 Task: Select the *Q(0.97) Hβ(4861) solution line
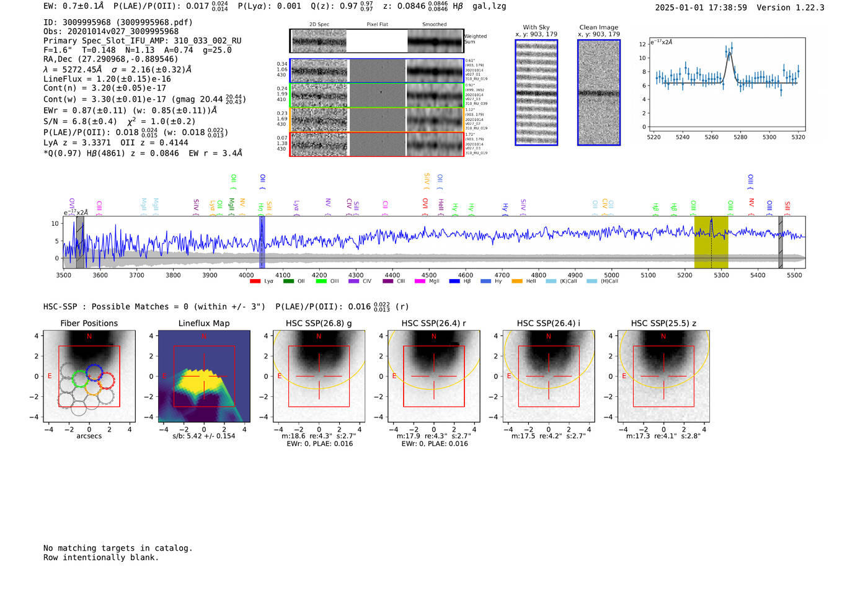point(143,153)
